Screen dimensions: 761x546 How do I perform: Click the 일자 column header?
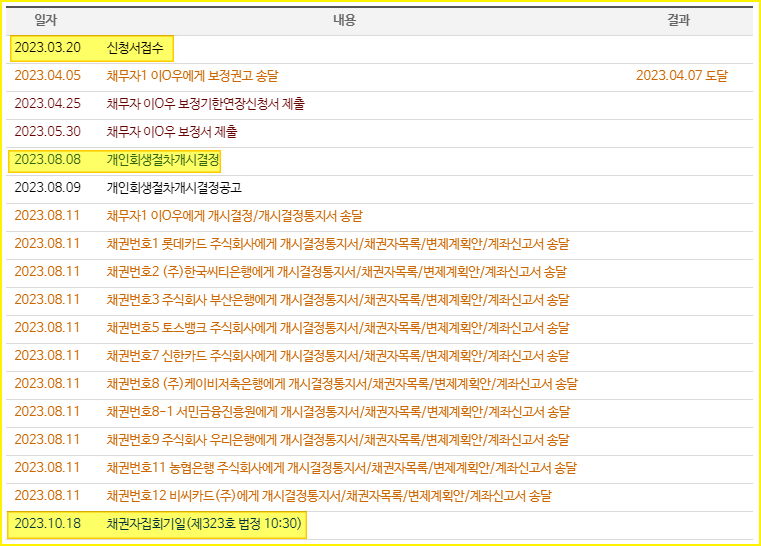coord(46,20)
